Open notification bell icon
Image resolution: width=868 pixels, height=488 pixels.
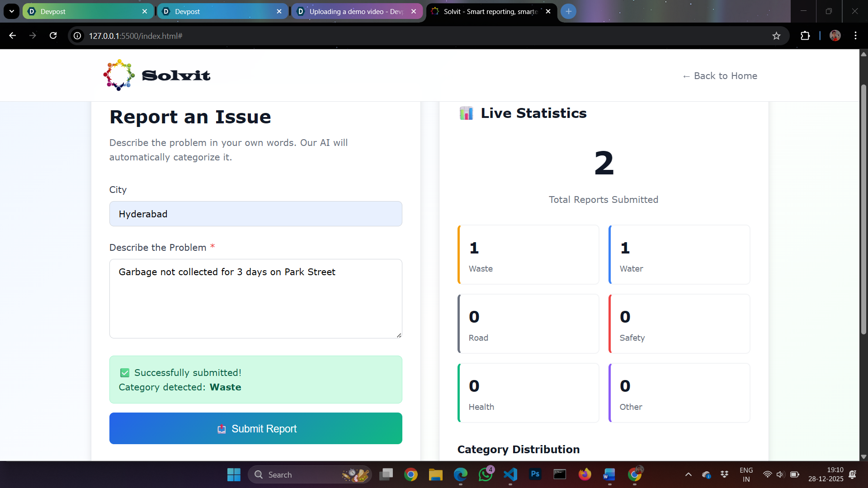[853, 474]
